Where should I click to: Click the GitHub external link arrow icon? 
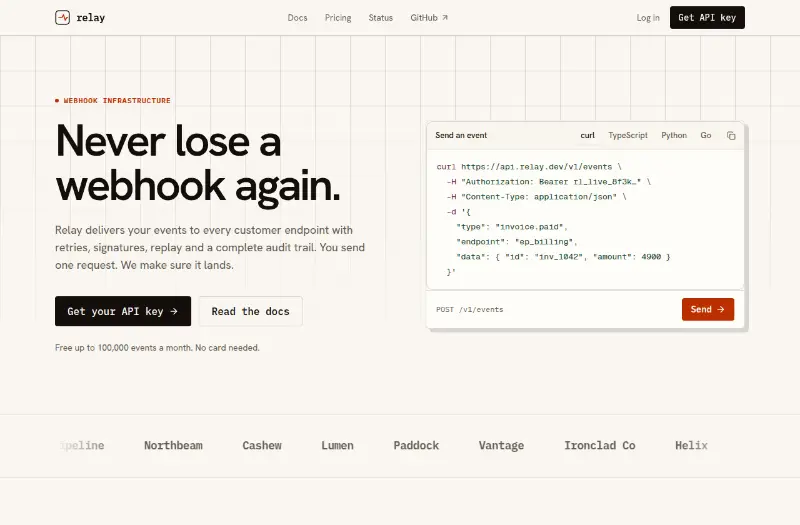click(x=445, y=17)
